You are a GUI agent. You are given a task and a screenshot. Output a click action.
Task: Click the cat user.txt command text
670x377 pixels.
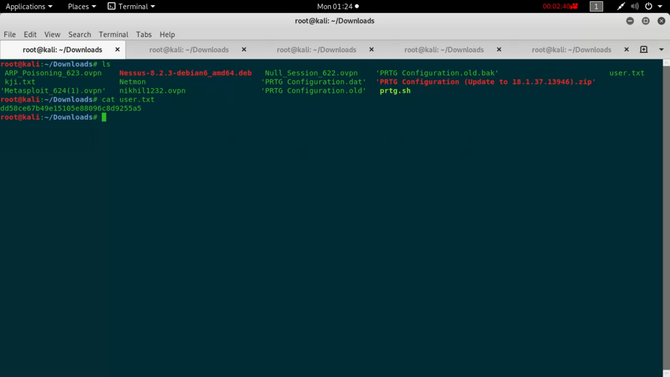point(128,100)
